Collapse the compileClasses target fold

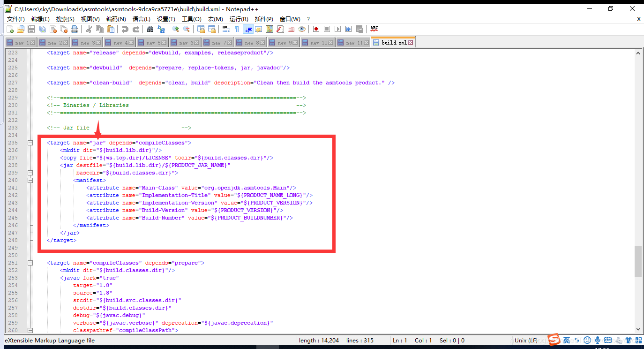pyautogui.click(x=30, y=263)
